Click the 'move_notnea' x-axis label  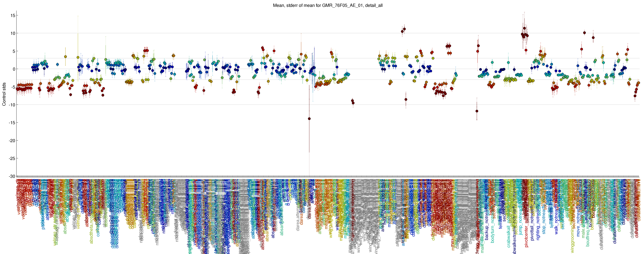pos(578,224)
